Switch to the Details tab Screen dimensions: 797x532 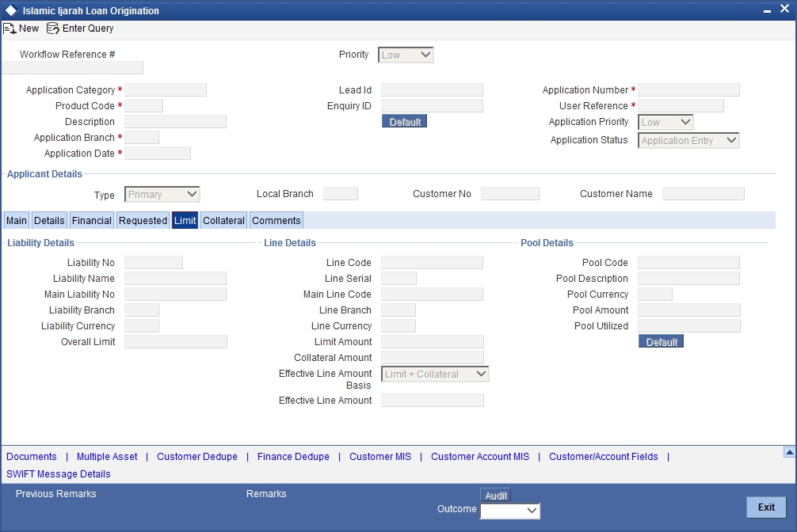coord(49,221)
